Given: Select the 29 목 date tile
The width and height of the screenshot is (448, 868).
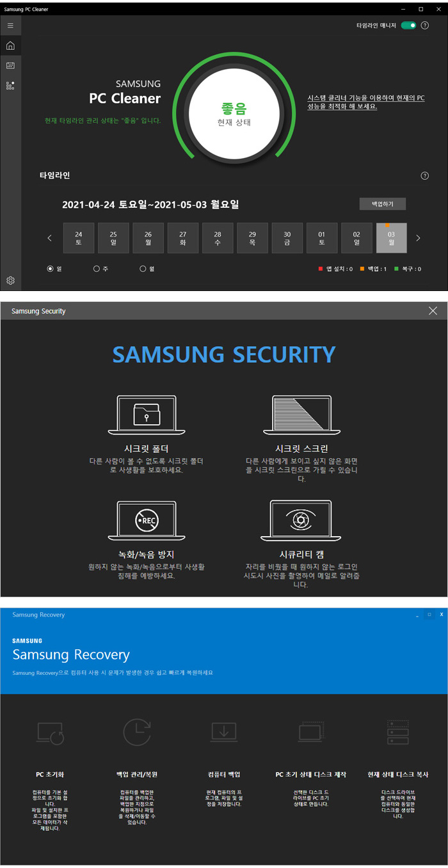Looking at the screenshot, I should 252,239.
